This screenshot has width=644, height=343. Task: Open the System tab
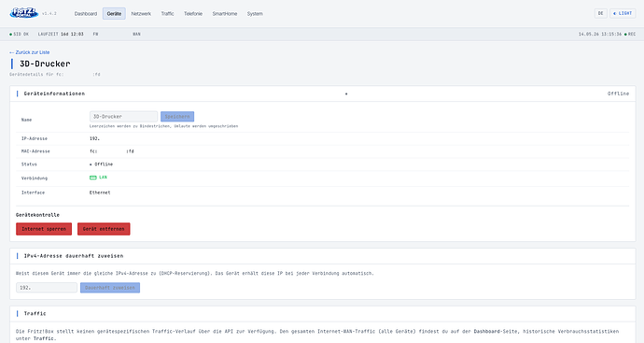point(255,14)
